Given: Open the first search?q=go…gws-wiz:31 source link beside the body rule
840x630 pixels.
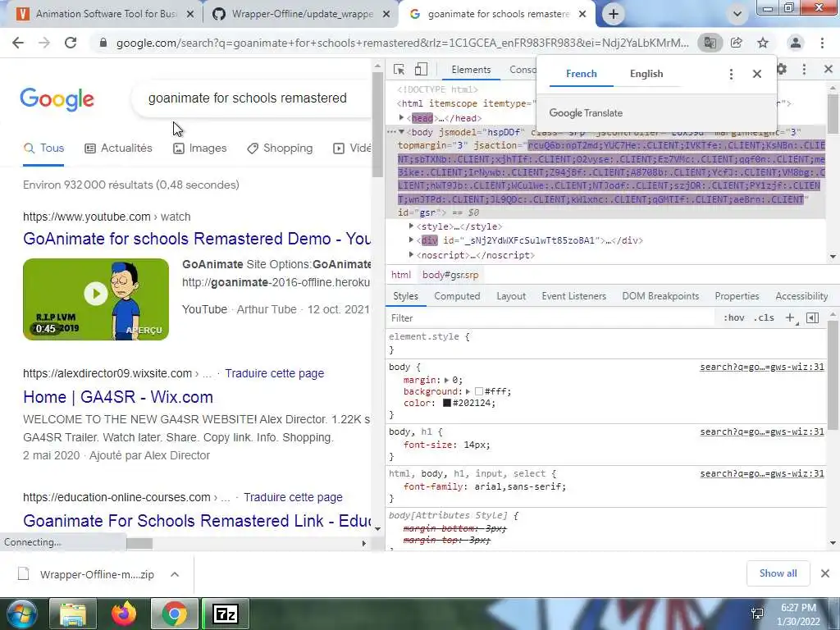Looking at the screenshot, I should [x=762, y=367].
